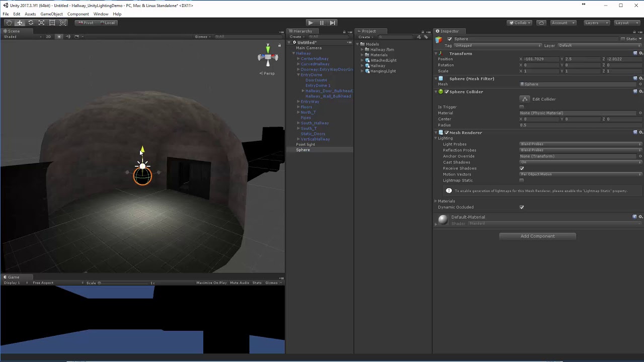
Task: Open the Assets menu
Action: point(30,14)
